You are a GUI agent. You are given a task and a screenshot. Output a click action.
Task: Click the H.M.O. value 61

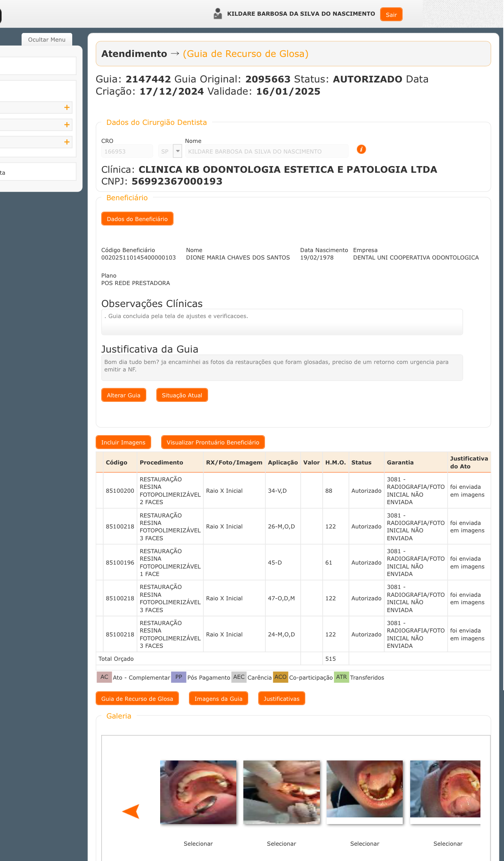tap(329, 563)
